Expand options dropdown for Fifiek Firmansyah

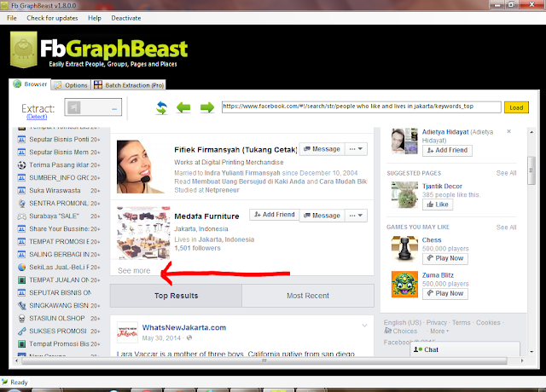(356, 149)
